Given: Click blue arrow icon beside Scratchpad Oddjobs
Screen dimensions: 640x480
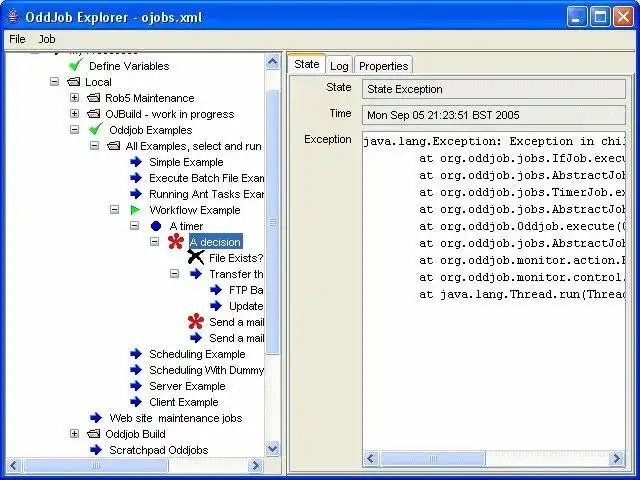Looking at the screenshot, I should tap(96, 449).
